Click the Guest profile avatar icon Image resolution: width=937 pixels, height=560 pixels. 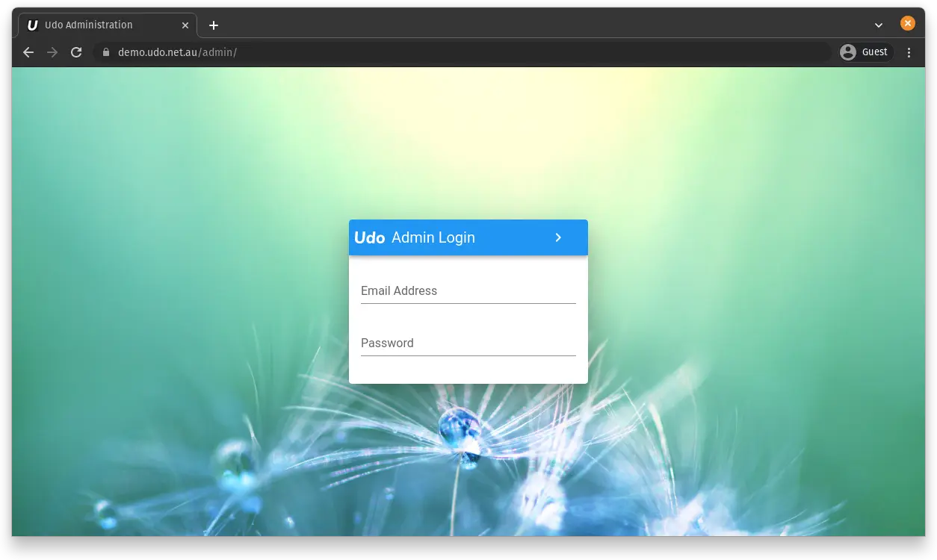(848, 52)
